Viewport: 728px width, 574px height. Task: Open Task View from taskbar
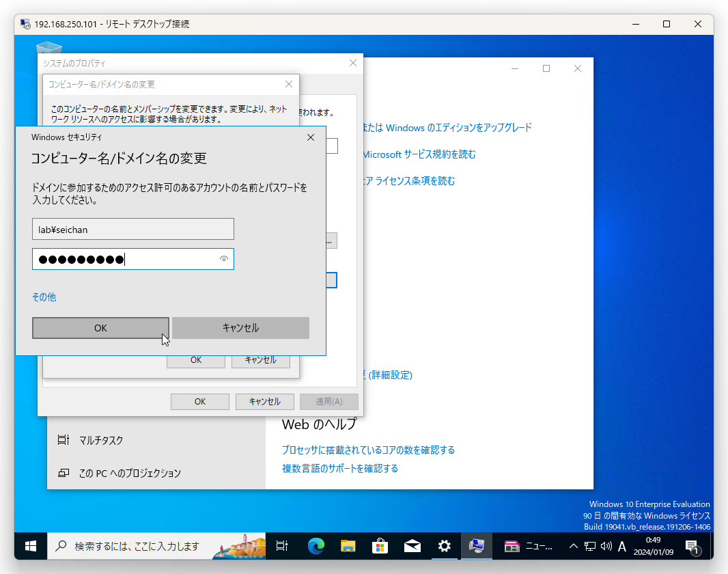pos(282,546)
